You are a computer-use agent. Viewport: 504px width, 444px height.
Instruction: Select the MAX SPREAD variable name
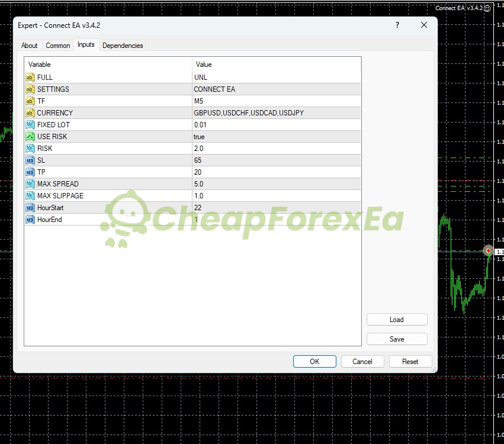tap(58, 184)
